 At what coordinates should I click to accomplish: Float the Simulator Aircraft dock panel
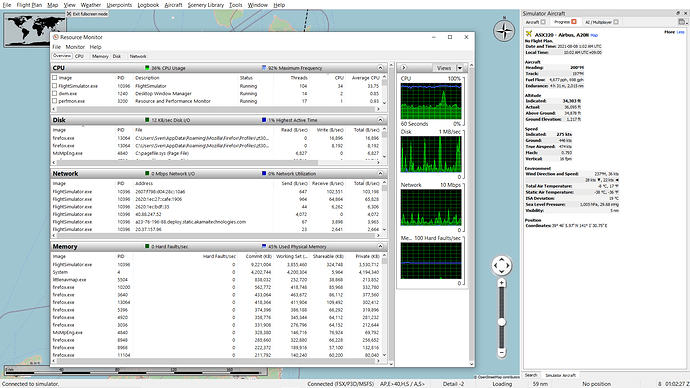pos(678,13)
